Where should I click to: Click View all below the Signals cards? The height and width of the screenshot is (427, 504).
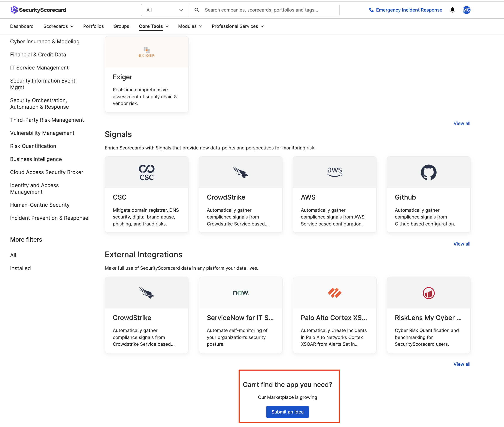tap(462, 244)
